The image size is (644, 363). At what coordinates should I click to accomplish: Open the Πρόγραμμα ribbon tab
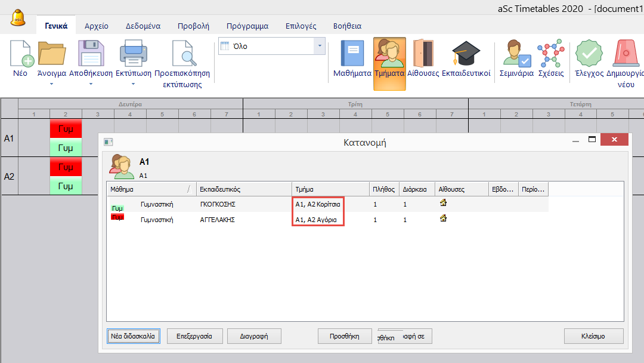pos(247,26)
